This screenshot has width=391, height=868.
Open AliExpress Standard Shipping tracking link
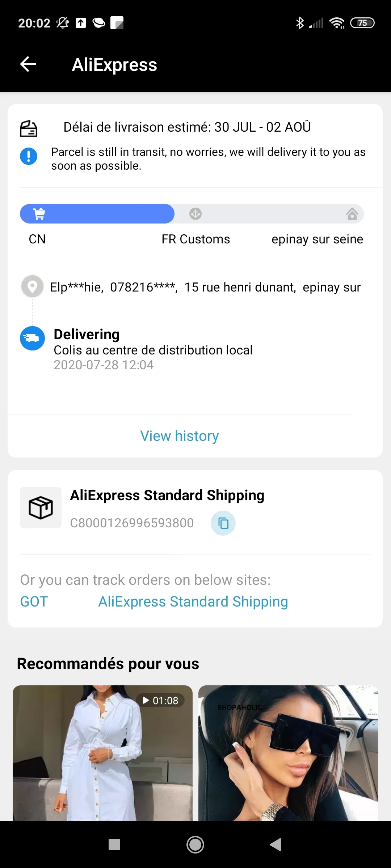[193, 601]
